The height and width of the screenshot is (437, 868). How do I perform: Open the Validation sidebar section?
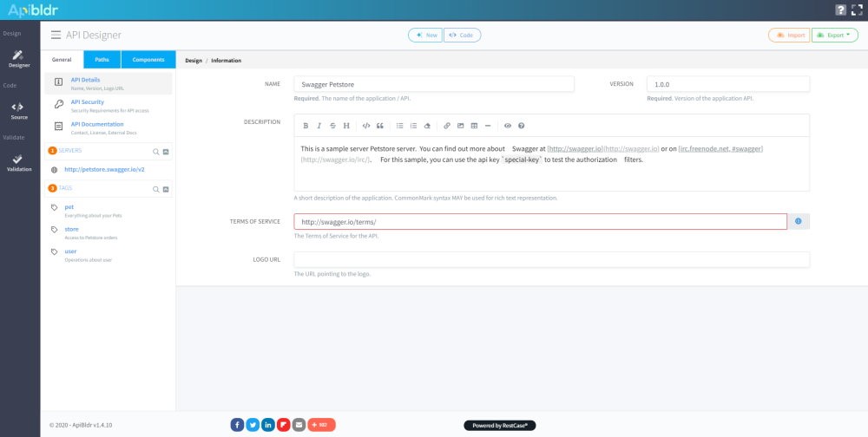[19, 163]
